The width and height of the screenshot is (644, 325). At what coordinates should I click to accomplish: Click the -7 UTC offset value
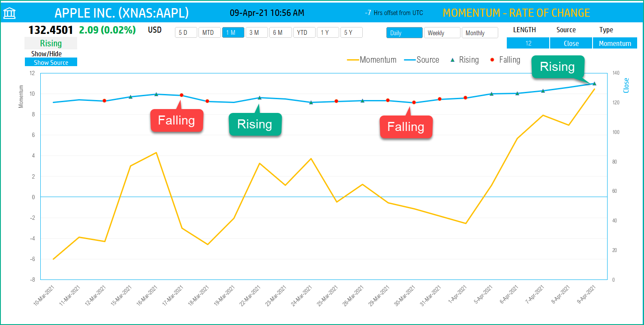(x=368, y=13)
